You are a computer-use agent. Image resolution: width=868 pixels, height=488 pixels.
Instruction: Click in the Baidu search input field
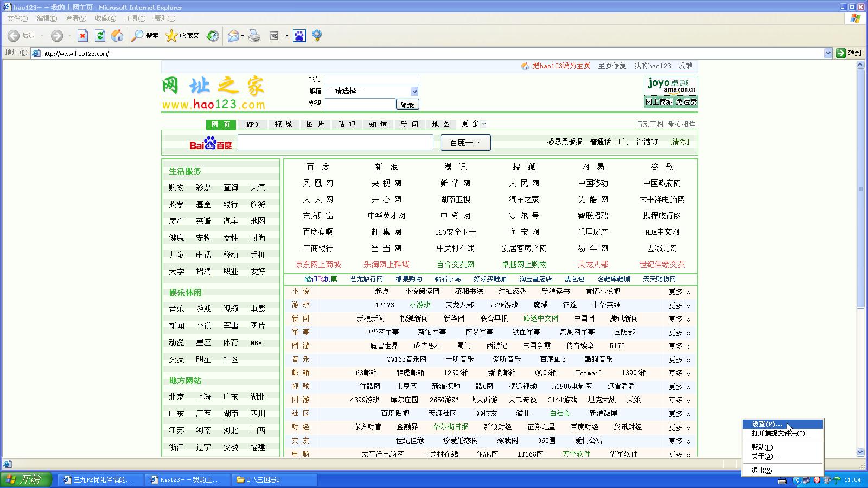(x=335, y=143)
